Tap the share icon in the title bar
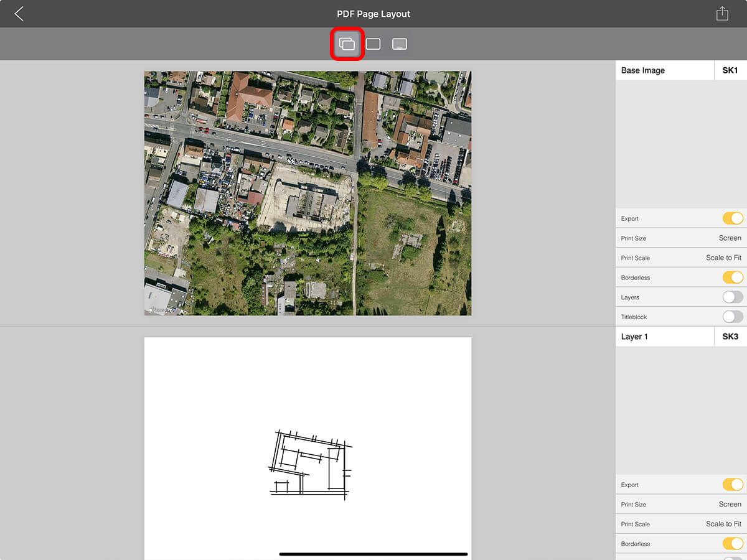The height and width of the screenshot is (560, 747). point(721,14)
